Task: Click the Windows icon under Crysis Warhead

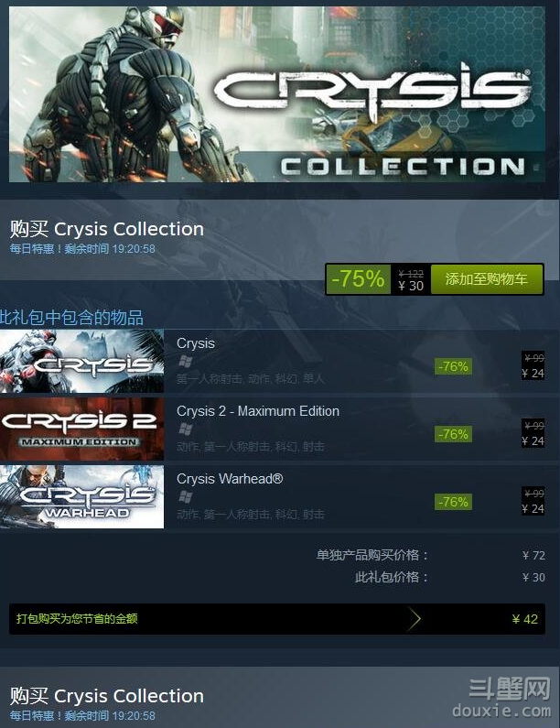Action: 186,497
